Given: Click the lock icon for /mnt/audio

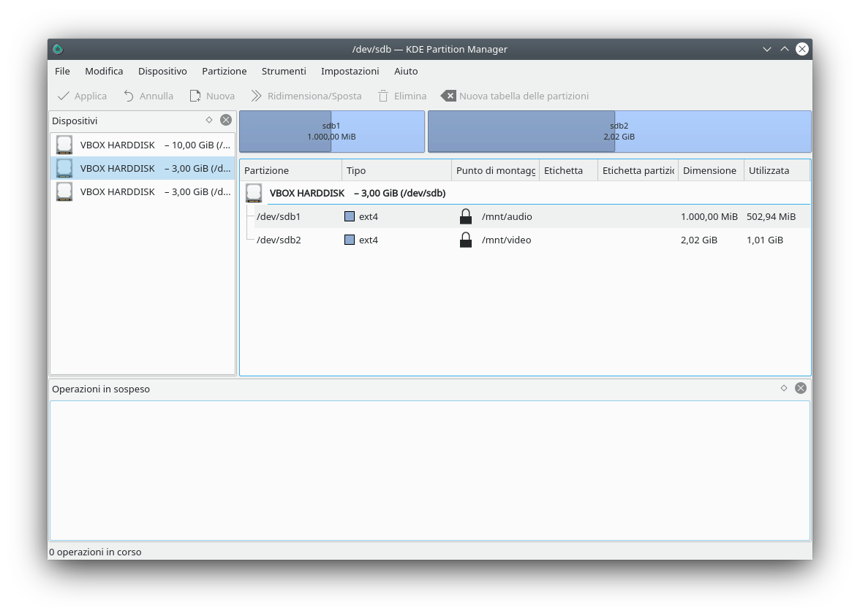Looking at the screenshot, I should (466, 216).
